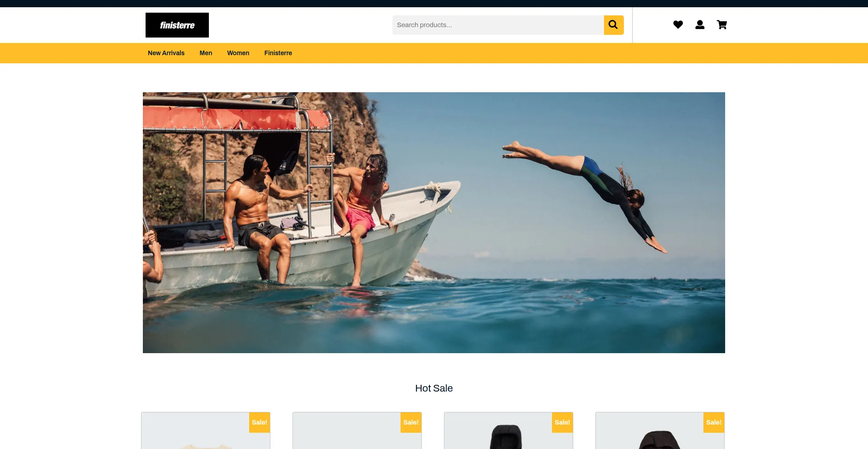
Task: View the shopping cart icon
Action: pos(722,25)
